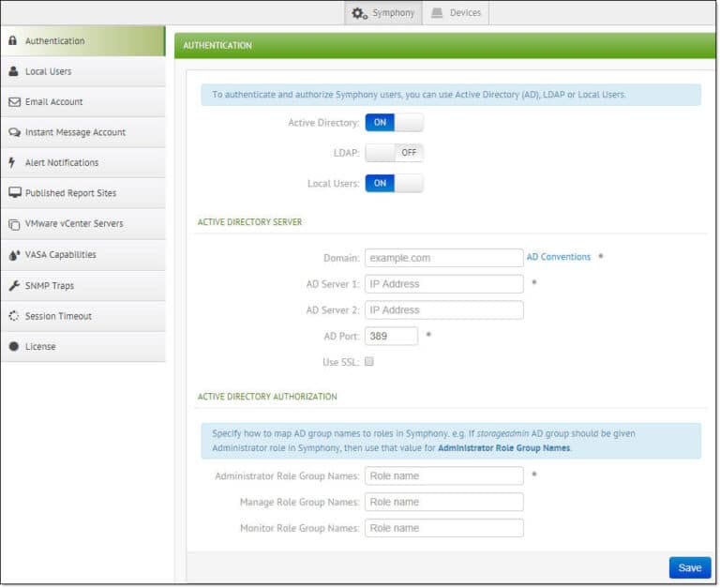Click the AD Server 2 IP field
720x588 pixels.
point(444,310)
